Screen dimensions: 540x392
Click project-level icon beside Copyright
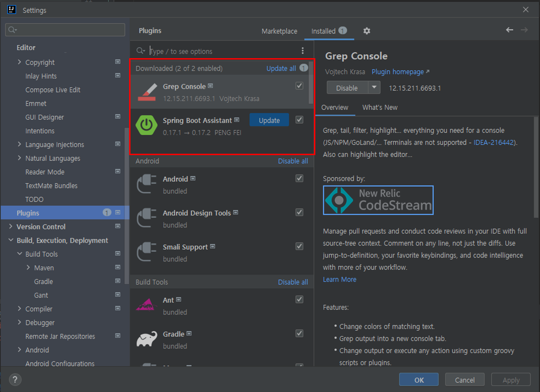[x=118, y=62]
